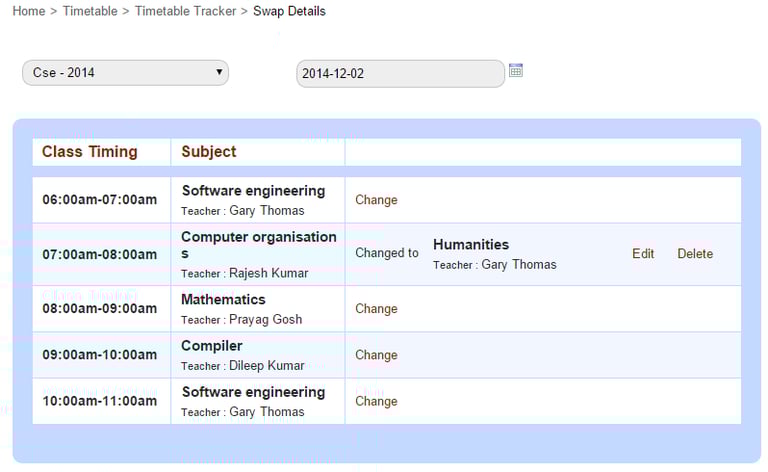The width and height of the screenshot is (768, 472).
Task: Change the 10:00am-11:00am Software engineering class
Action: [x=376, y=401]
